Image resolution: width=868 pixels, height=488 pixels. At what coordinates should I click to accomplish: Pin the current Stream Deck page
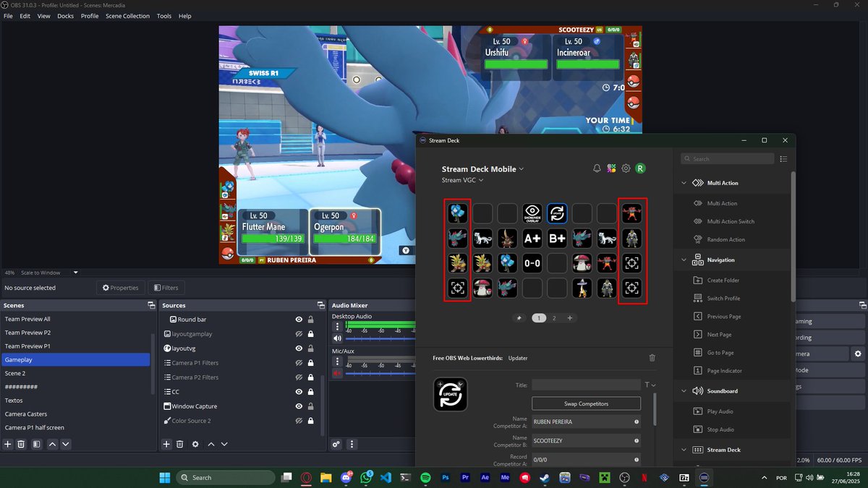[x=519, y=318]
